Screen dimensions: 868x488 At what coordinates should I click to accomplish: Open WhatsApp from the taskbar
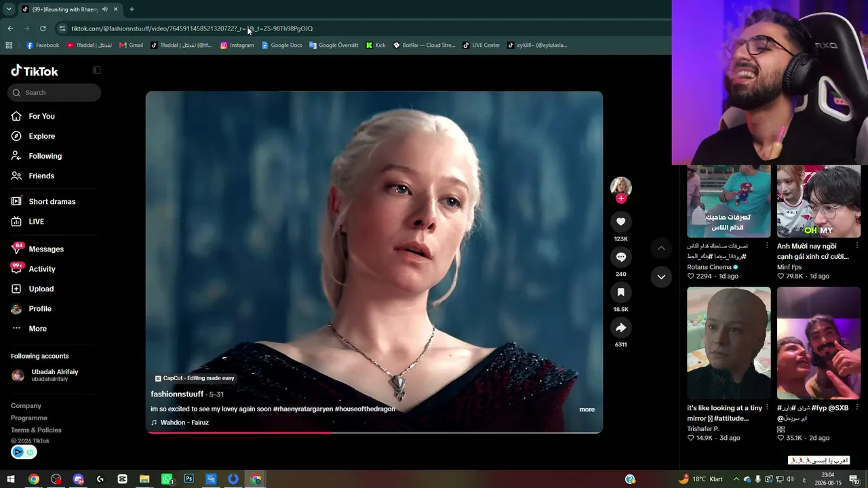point(167,479)
